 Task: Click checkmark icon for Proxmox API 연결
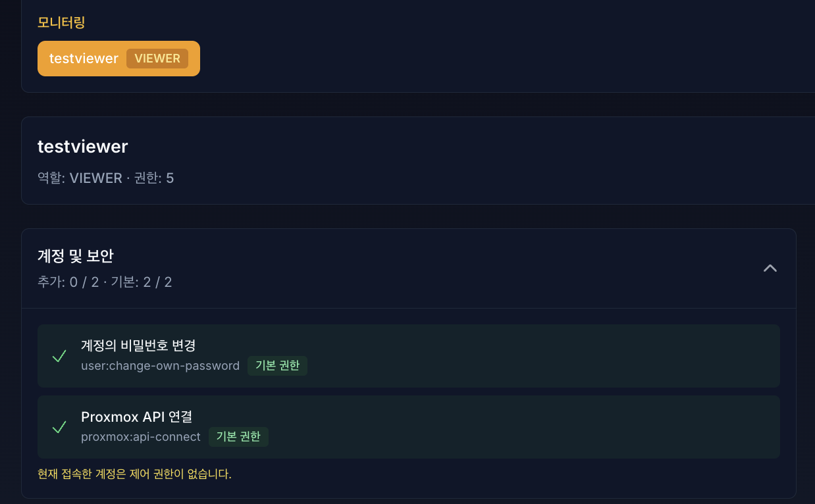click(59, 427)
